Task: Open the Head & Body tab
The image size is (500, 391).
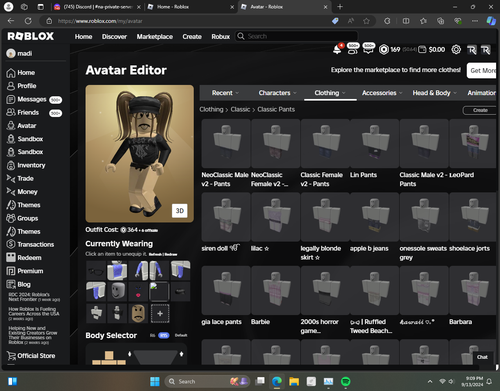Action: tap(434, 93)
